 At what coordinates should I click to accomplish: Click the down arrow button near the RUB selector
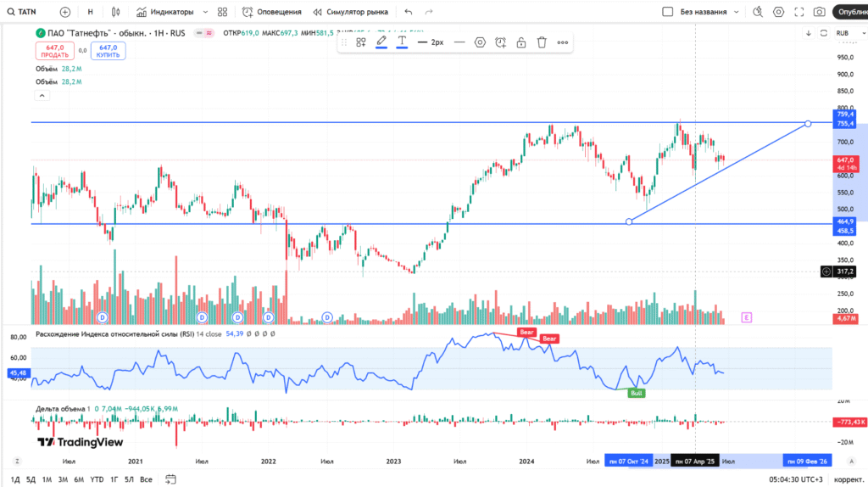click(x=809, y=33)
